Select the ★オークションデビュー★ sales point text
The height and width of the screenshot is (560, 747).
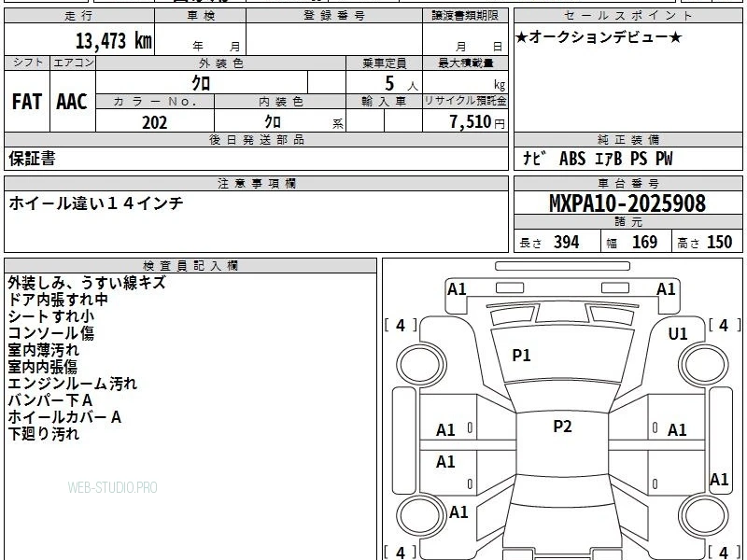599,37
